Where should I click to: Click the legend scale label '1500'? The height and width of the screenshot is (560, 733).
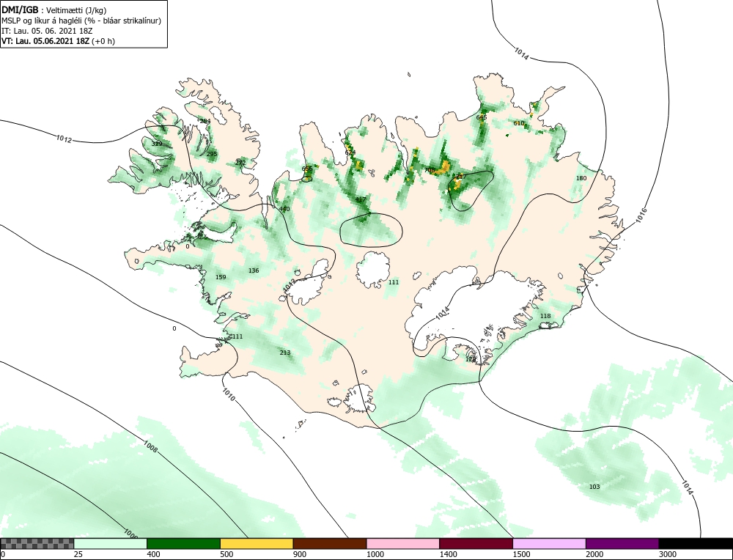point(521,554)
